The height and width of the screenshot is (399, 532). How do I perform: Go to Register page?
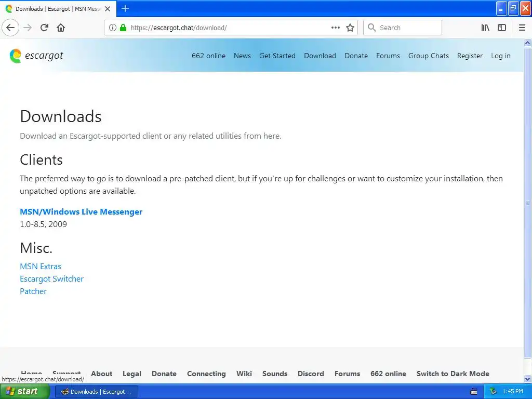[470, 56]
